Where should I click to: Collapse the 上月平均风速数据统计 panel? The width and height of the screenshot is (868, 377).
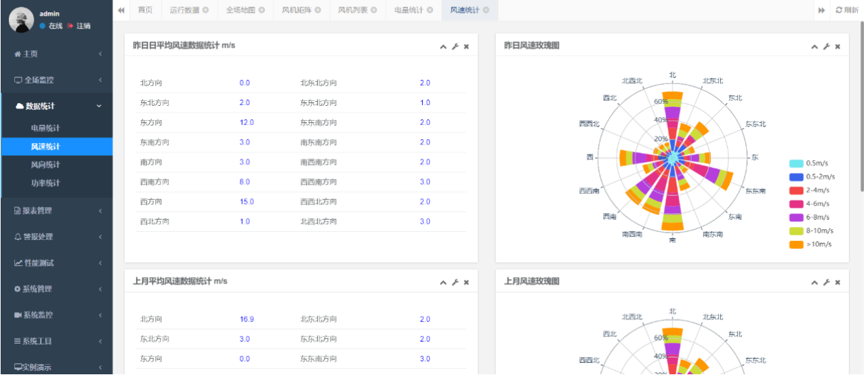443,283
